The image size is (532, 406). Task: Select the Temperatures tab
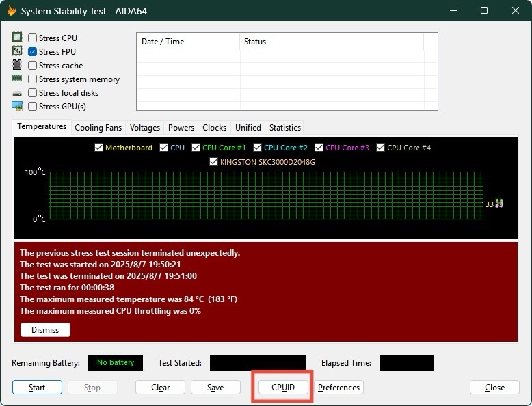click(42, 126)
